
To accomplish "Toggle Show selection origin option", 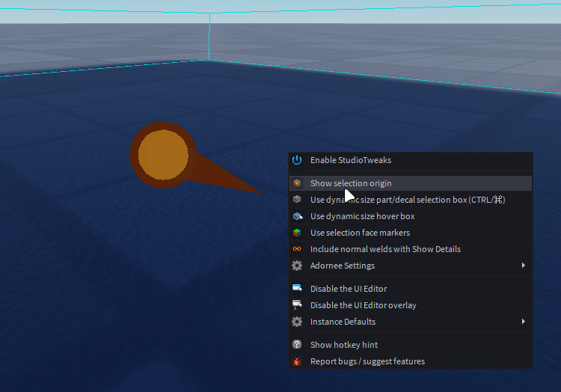I will (411, 183).
